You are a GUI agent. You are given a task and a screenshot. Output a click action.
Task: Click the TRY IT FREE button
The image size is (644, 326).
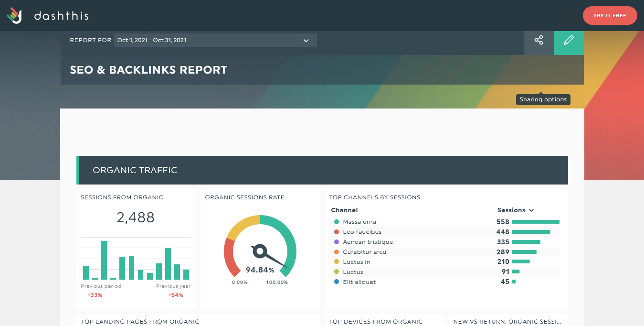tap(610, 16)
